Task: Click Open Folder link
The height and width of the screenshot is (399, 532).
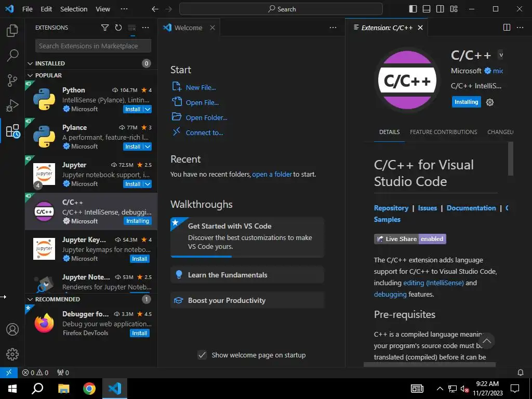Action: (206, 118)
